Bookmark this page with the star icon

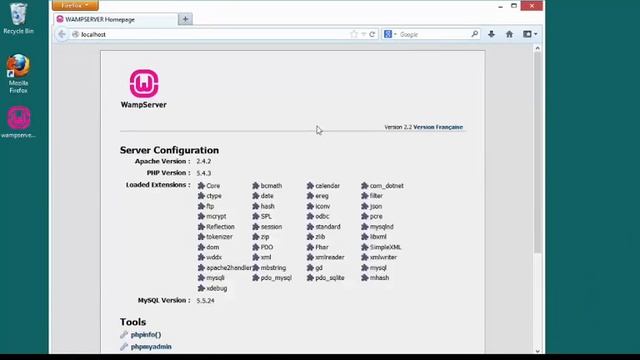click(x=354, y=34)
